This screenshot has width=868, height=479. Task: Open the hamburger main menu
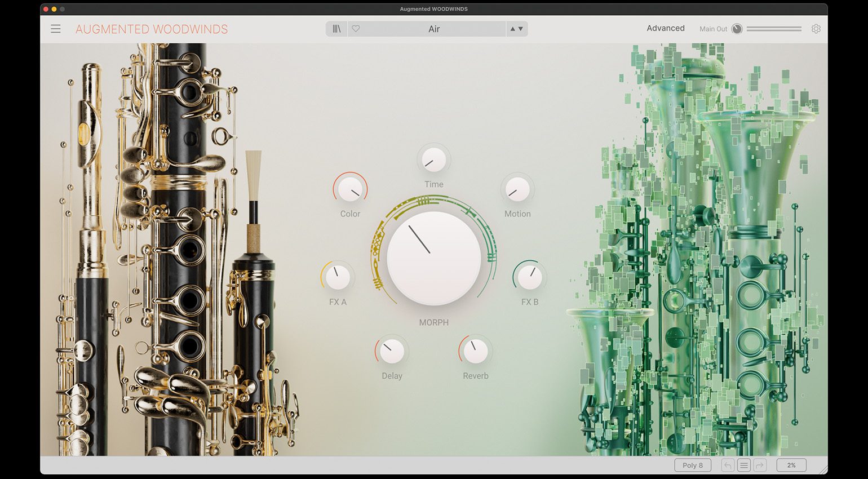(x=55, y=29)
